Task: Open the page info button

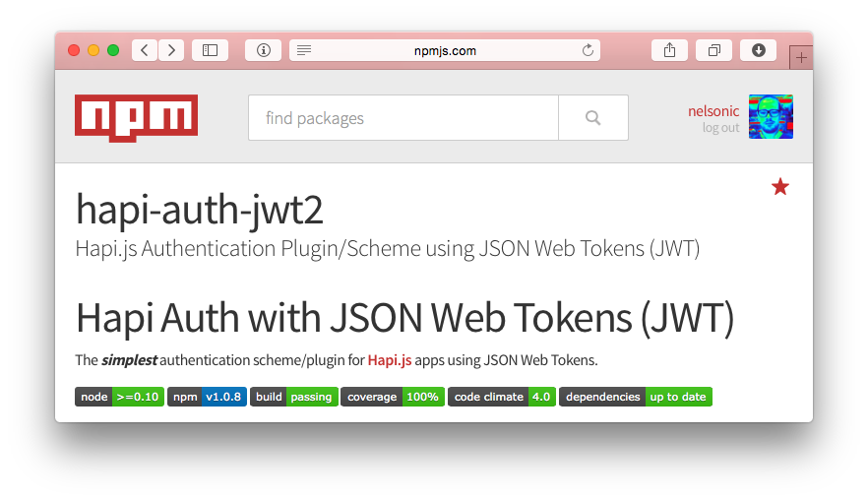Action: point(264,50)
